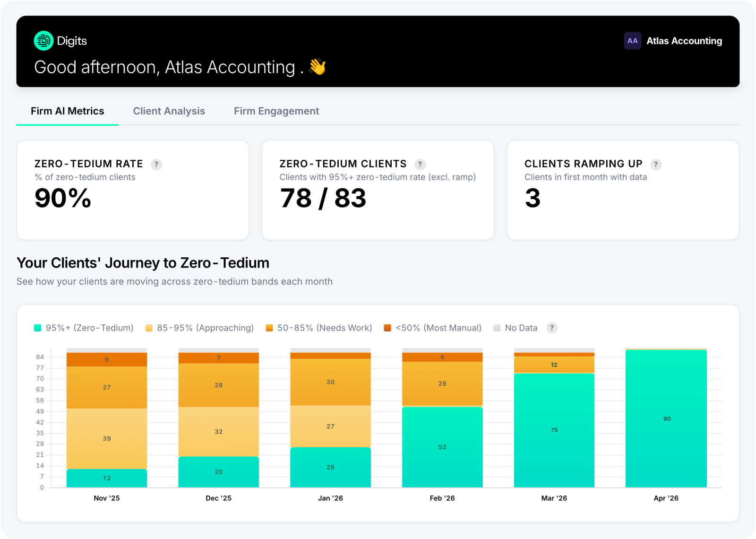
Task: Click the Nov '25 approaching segment 39
Action: click(107, 439)
